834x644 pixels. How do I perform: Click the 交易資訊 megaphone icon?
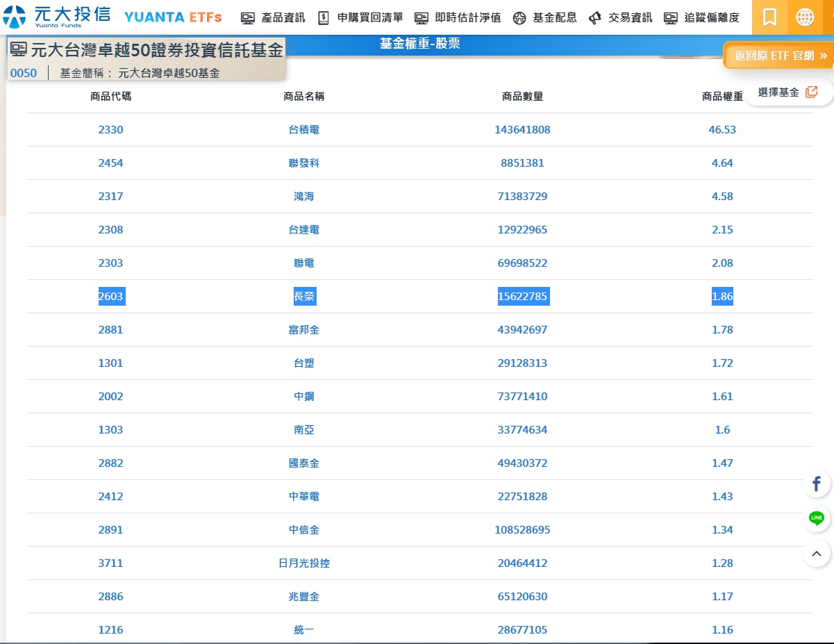(x=594, y=18)
